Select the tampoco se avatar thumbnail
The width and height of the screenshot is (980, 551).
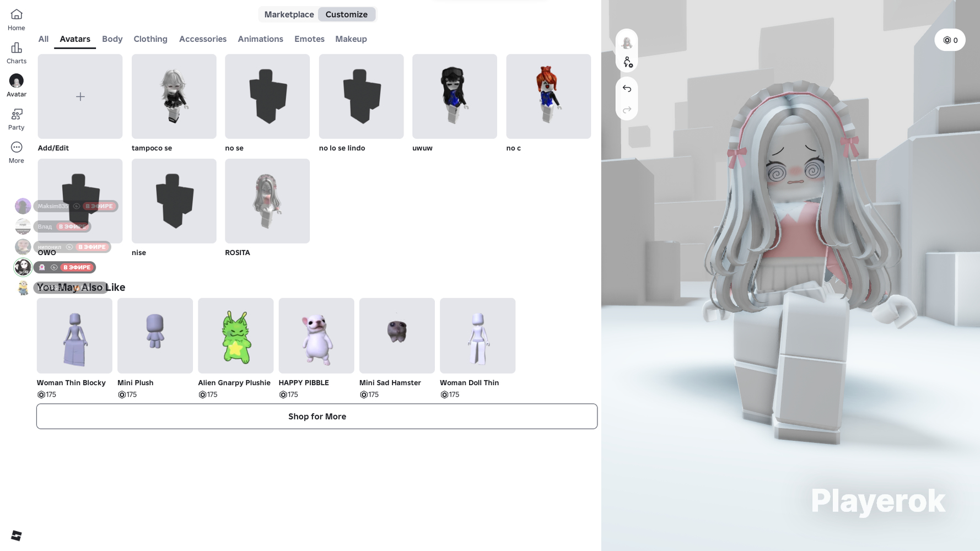[174, 96]
